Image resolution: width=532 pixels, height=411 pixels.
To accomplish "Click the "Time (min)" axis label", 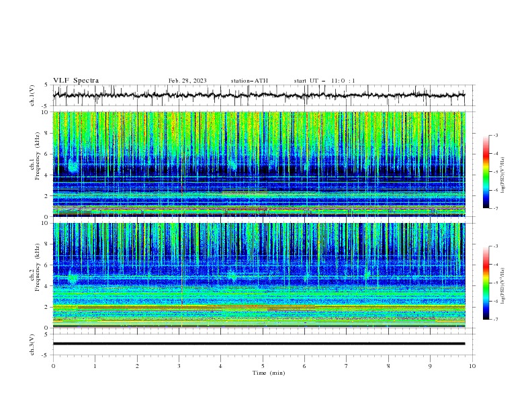I will pos(269,373).
